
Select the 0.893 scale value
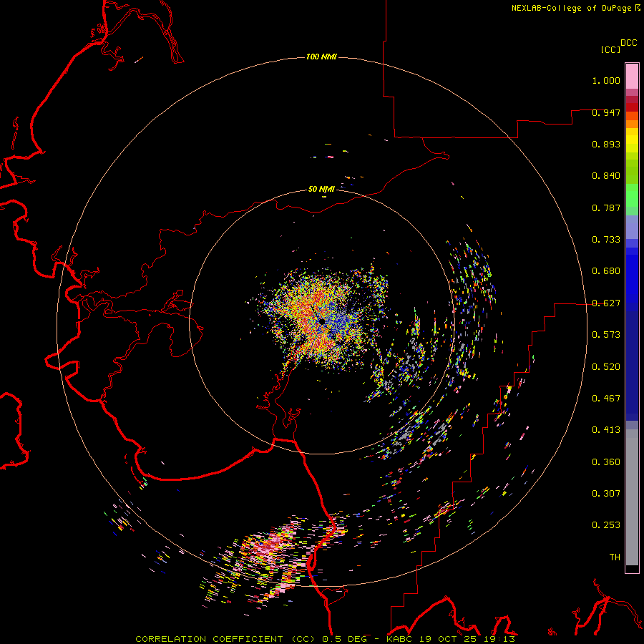coord(606,144)
